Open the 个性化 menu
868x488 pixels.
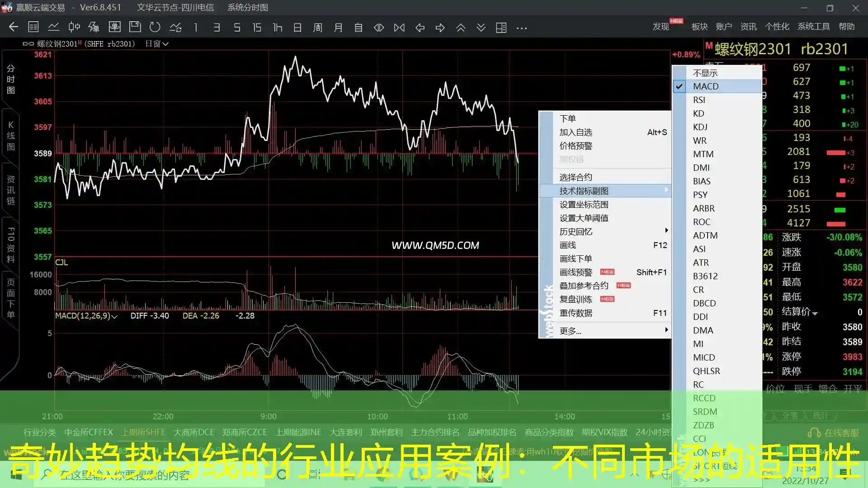pos(777,27)
